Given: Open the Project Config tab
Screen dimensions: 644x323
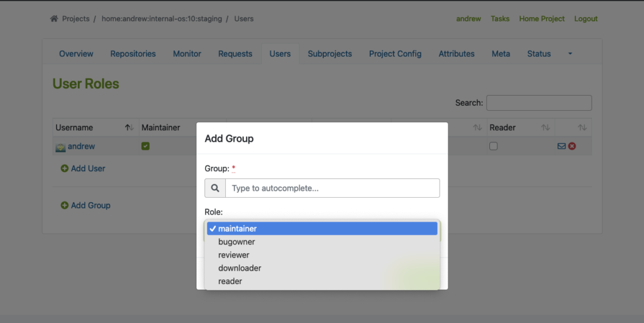Looking at the screenshot, I should click(x=395, y=54).
